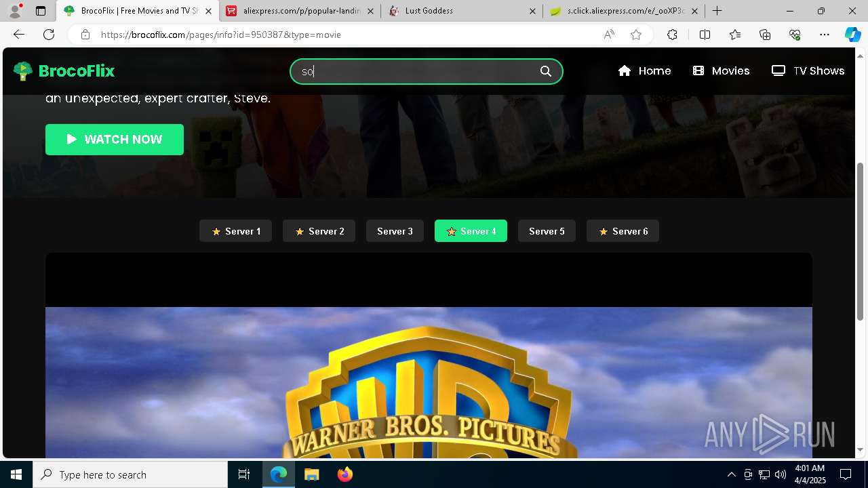The height and width of the screenshot is (488, 868).
Task: Click the scrollbar down arrow
Action: coord(861,449)
